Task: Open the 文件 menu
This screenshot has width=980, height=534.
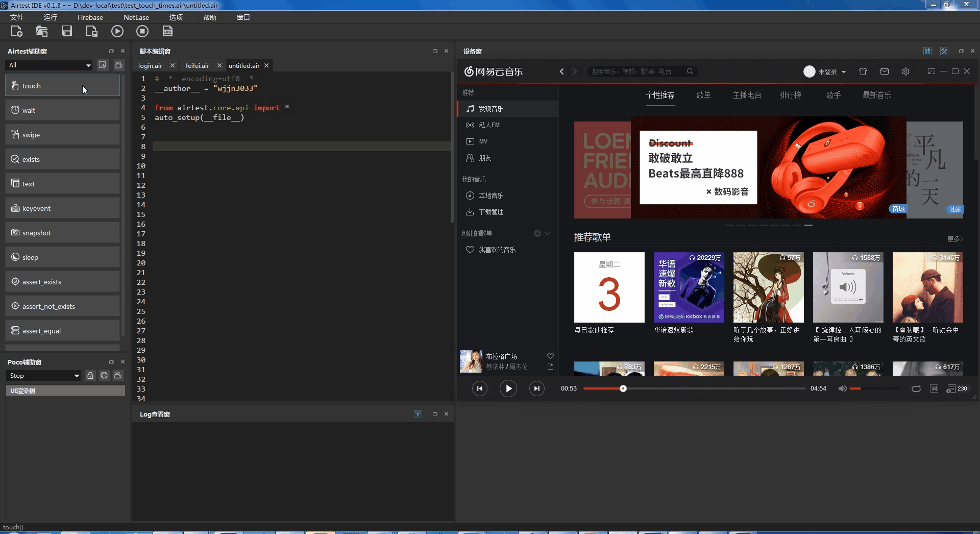Action: 17,17
